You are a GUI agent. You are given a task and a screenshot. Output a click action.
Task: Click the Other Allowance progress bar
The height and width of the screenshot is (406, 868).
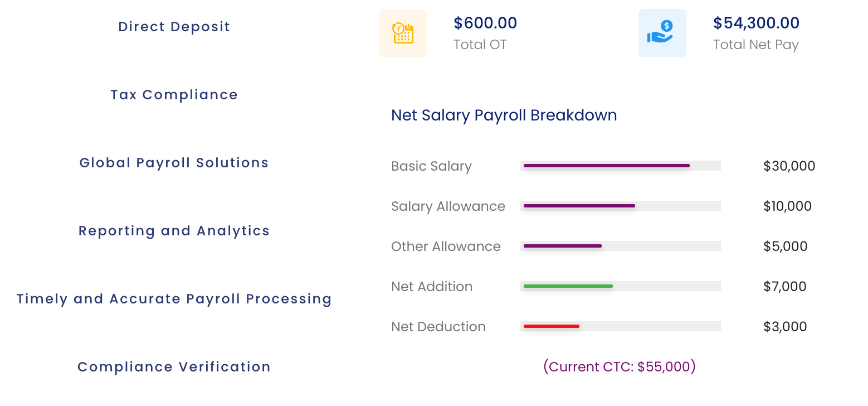pos(563,246)
